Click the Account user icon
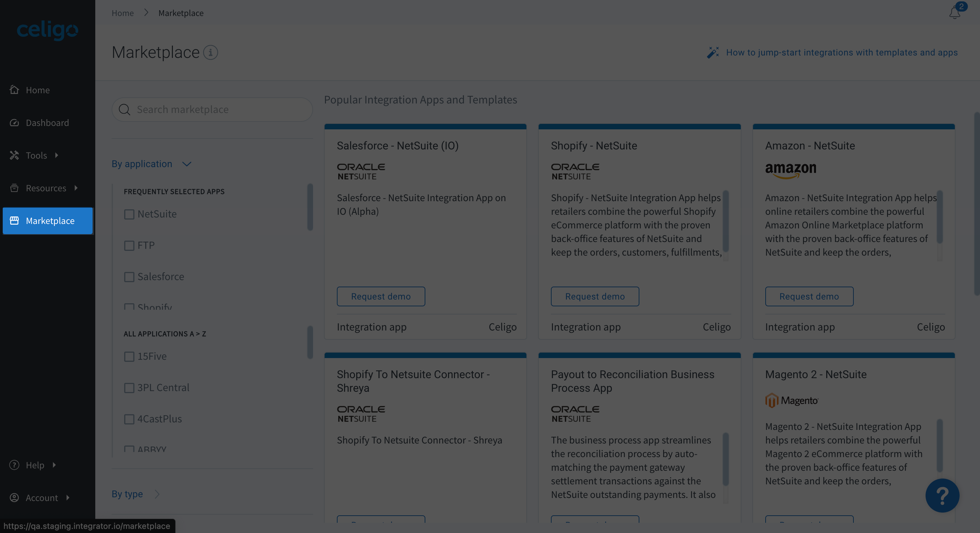The height and width of the screenshot is (533, 980). [14, 498]
